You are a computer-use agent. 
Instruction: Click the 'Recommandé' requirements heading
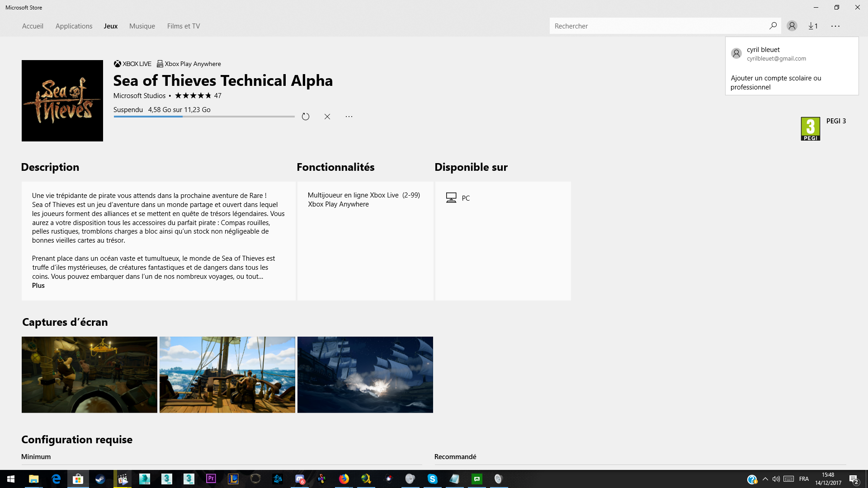click(x=455, y=456)
